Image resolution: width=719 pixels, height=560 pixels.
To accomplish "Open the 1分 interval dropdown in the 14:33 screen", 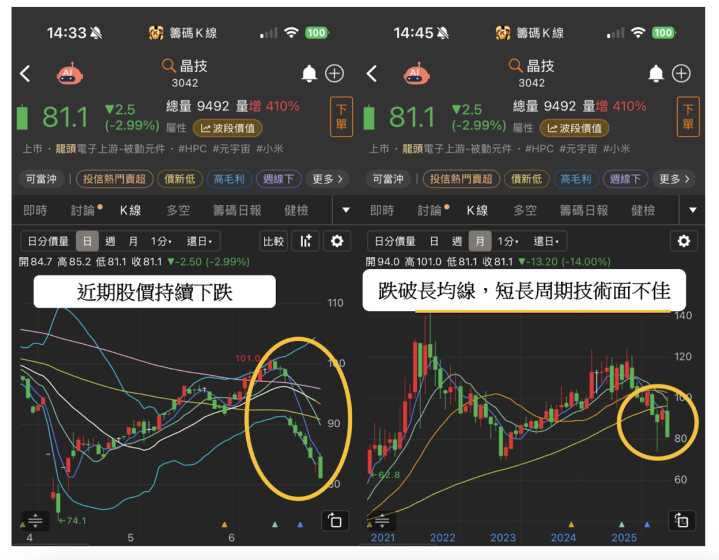I will coord(161,241).
